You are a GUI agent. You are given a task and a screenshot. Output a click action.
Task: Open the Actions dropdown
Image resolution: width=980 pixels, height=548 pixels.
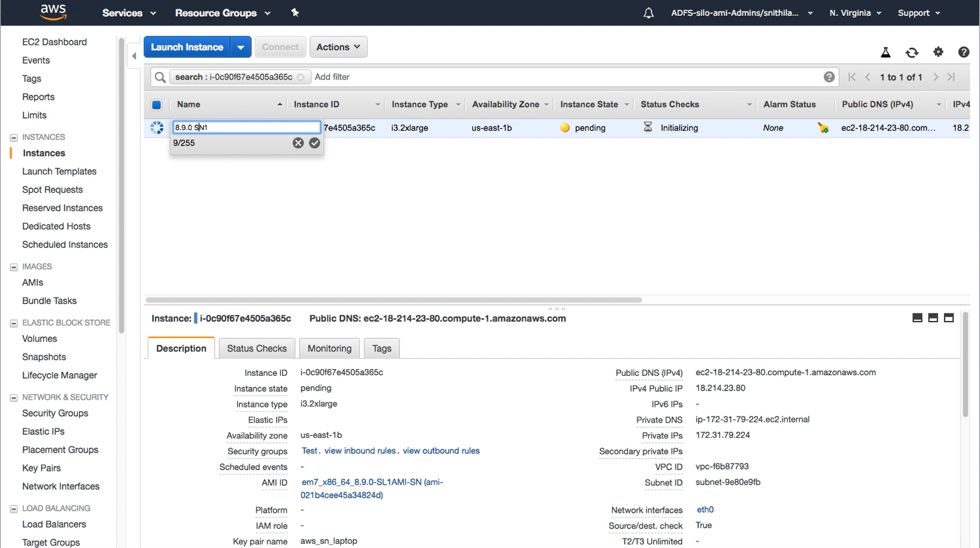(x=338, y=47)
